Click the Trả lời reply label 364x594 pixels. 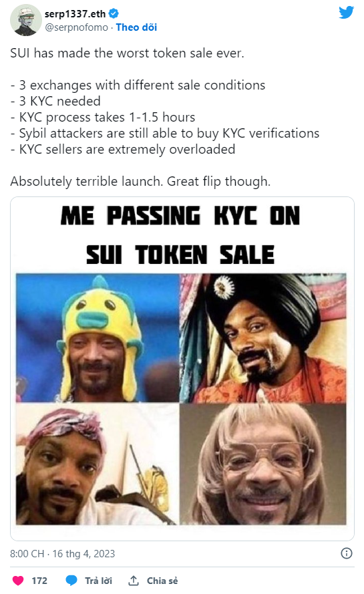(98, 581)
